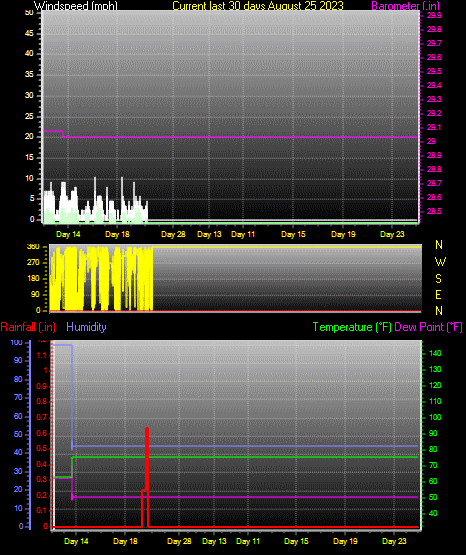Screen dimensions: 466x555
Task: Click the Windspeed (mph) axis title
Action: click(x=76, y=6)
